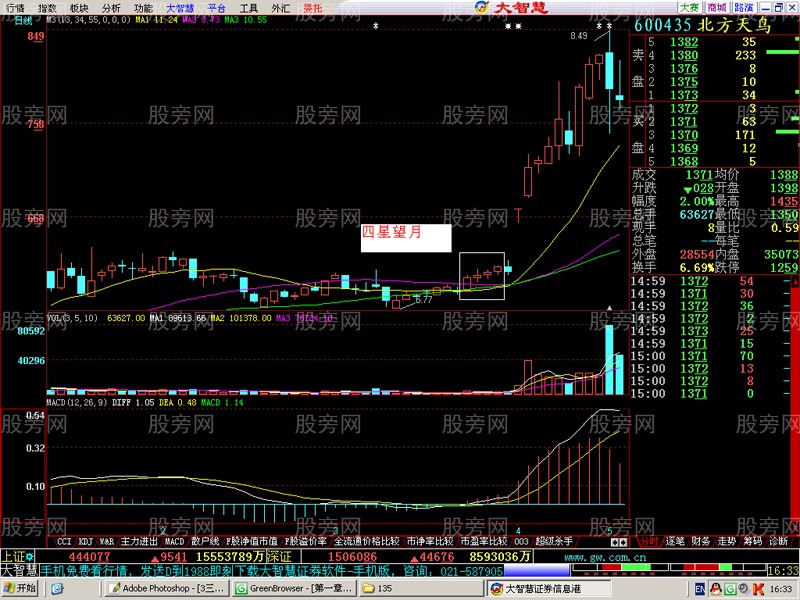The height and width of the screenshot is (600, 800).
Task: Open the 大智慧 menu
Action: (x=180, y=8)
